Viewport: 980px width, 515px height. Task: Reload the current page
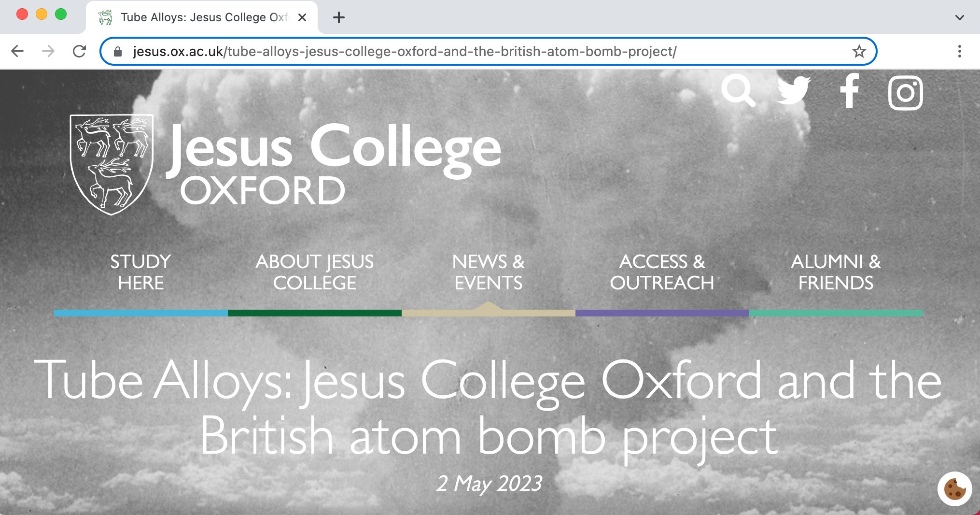pyautogui.click(x=79, y=51)
